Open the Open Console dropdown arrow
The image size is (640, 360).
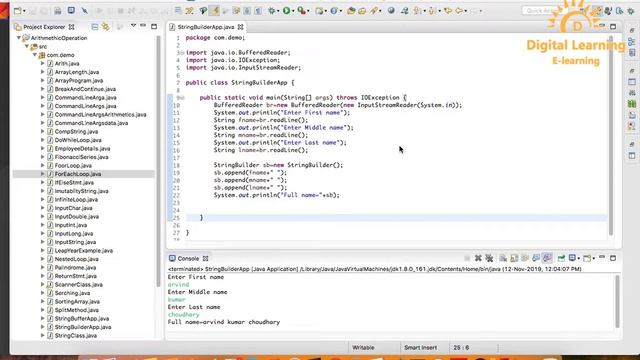pyautogui.click(x=593, y=258)
